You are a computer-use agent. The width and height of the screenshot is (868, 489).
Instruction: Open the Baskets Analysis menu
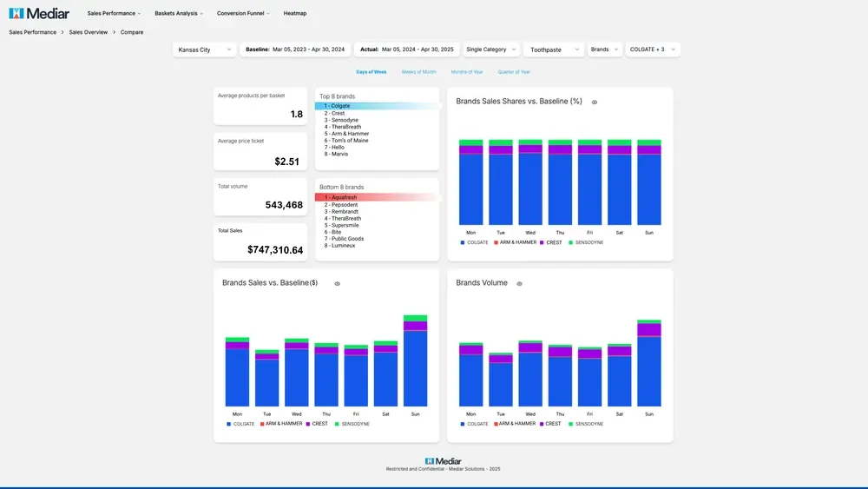point(179,13)
